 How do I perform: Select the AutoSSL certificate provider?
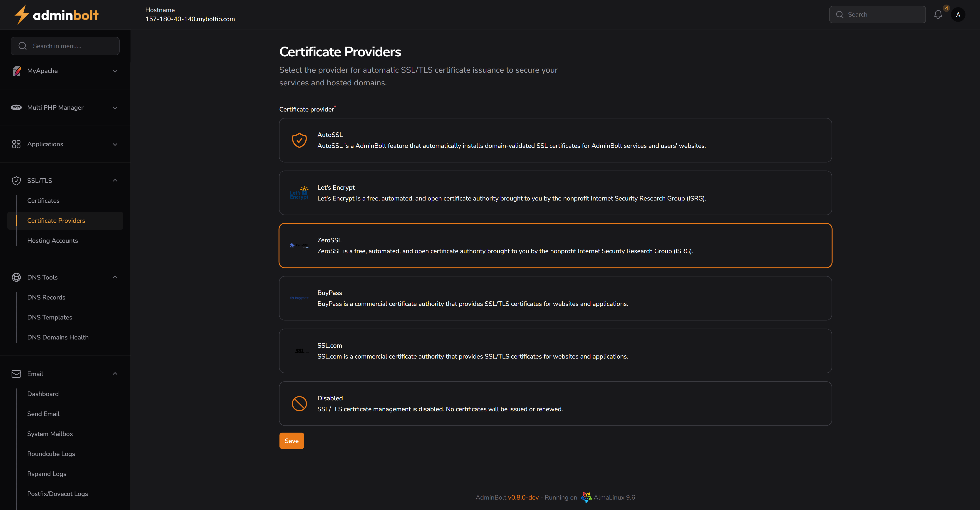tap(555, 140)
